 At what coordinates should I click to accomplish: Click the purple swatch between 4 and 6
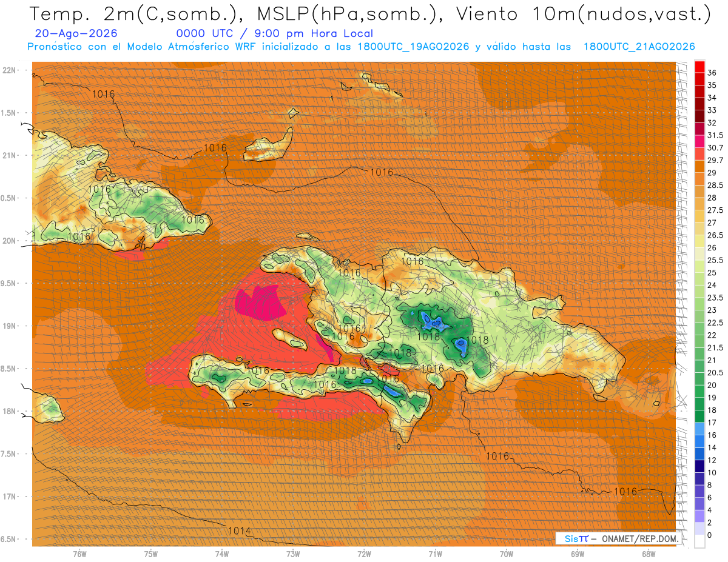click(x=699, y=503)
